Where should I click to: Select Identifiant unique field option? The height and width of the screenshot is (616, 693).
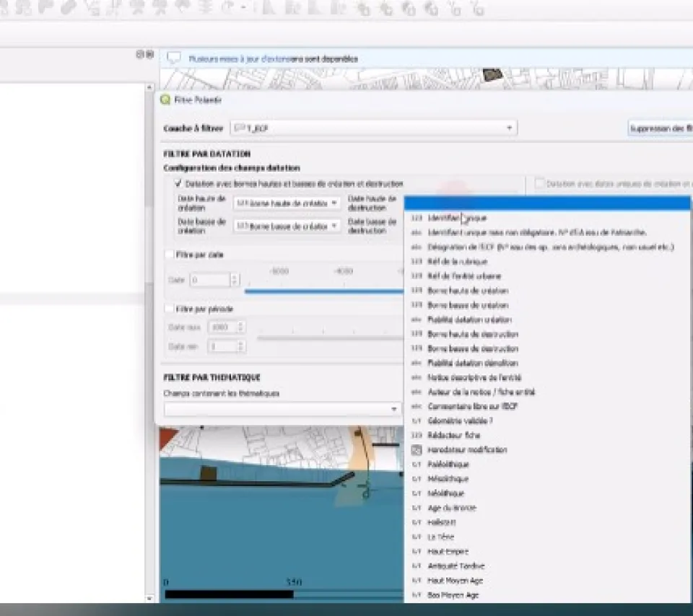pyautogui.click(x=547, y=218)
